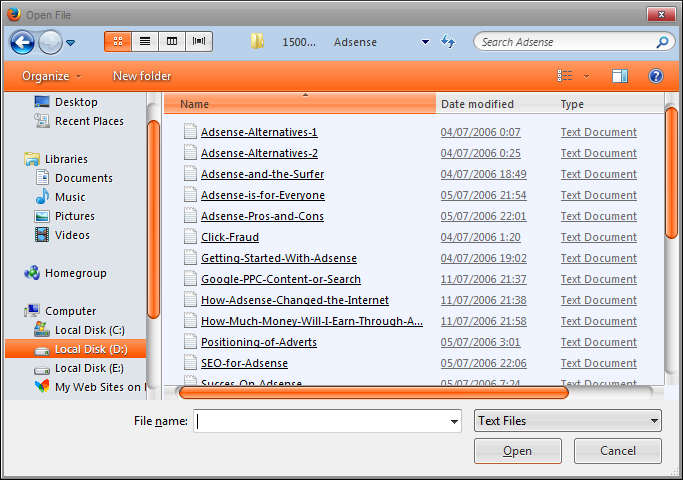Select file How-Much-Money-Will-I-Earn-Through-A...
Viewport: 683px width, 480px height.
pos(311,321)
